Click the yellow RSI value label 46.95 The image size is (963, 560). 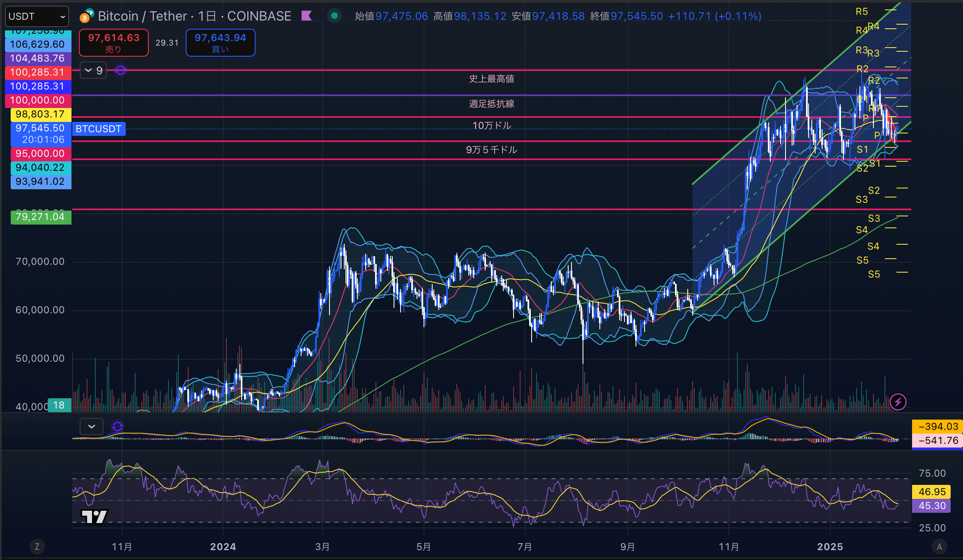pyautogui.click(x=931, y=492)
